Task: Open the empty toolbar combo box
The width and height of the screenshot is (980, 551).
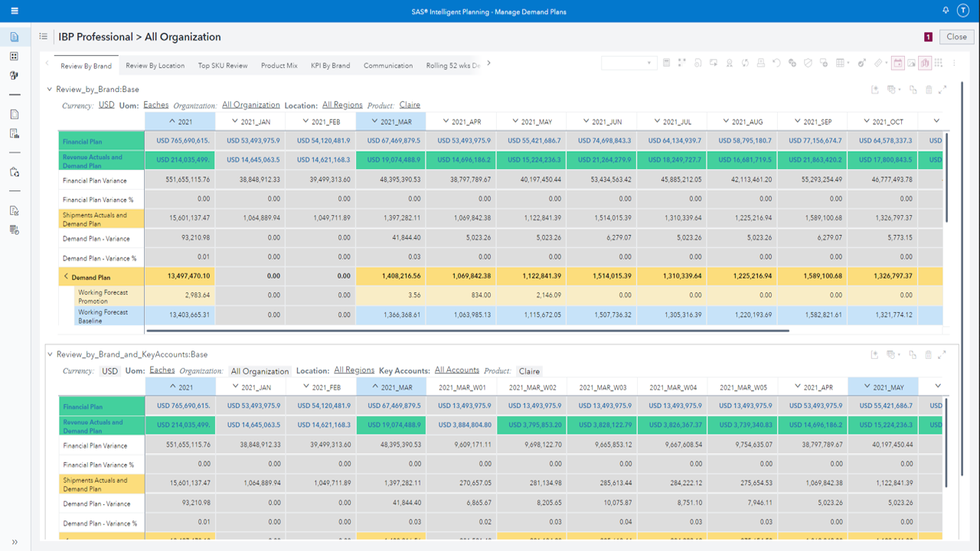Action: [629, 64]
